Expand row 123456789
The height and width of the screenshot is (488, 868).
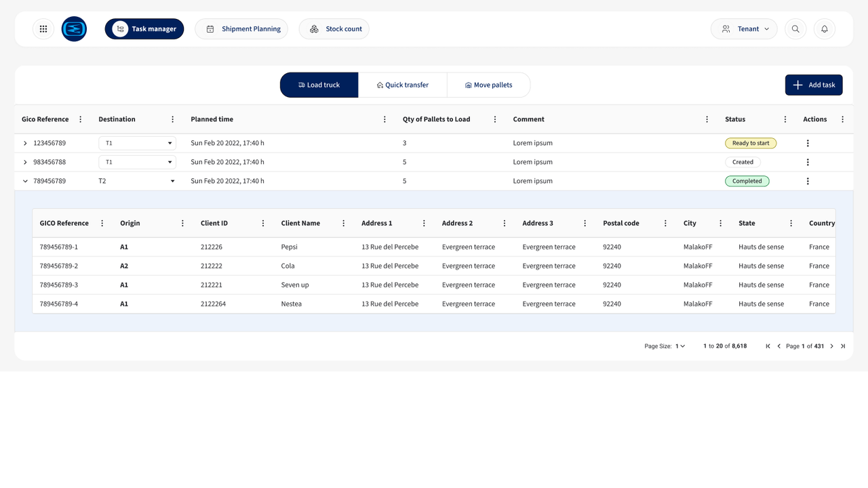[25, 143]
